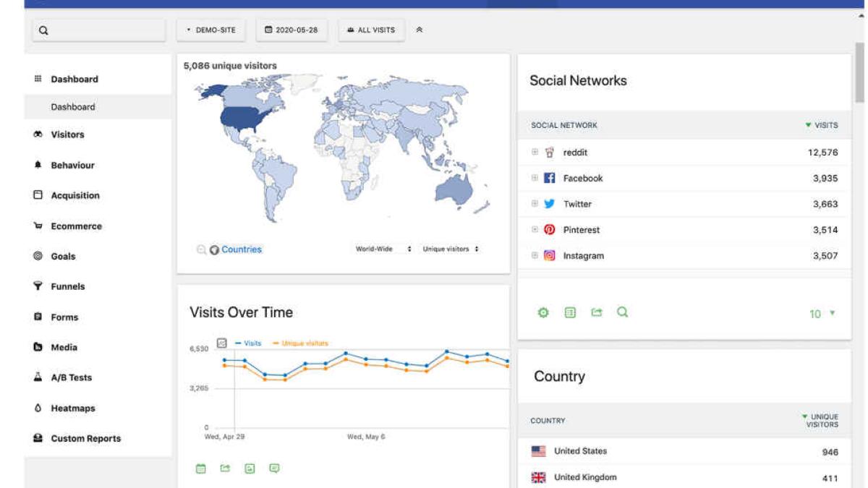Viewport: 868px width, 488px height.
Task: Sort Social Networks table by VISITS
Action: (x=822, y=125)
